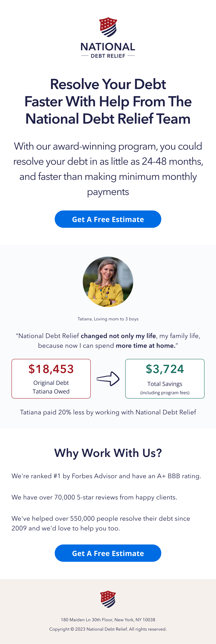The width and height of the screenshot is (216, 644).
Task: Click the "Tatiana, Loving mom to 3 boys" caption
Action: (108, 319)
